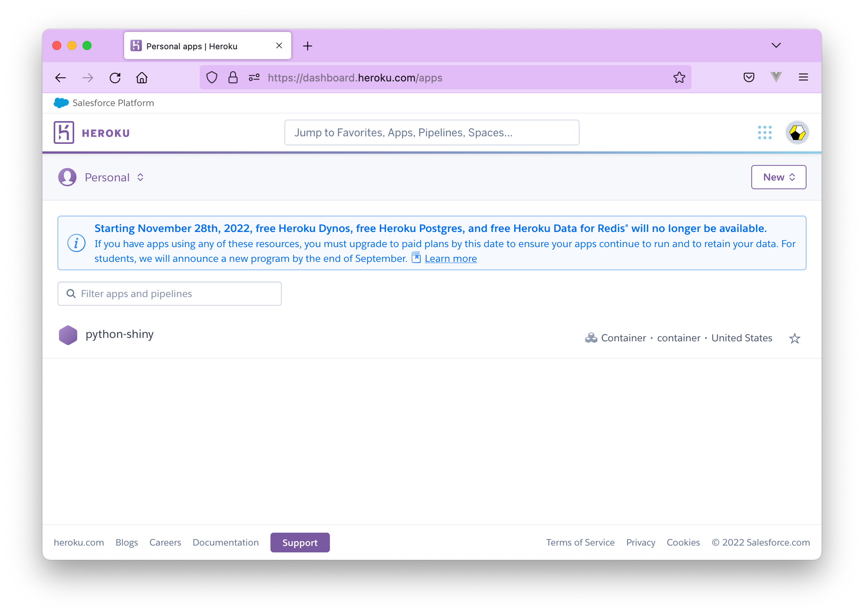Click the python-shiny hexagon app icon

tap(68, 335)
